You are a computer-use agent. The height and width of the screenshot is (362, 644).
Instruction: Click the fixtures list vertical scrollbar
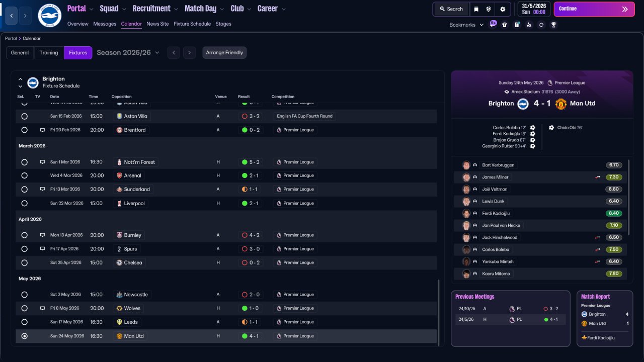click(x=439, y=312)
